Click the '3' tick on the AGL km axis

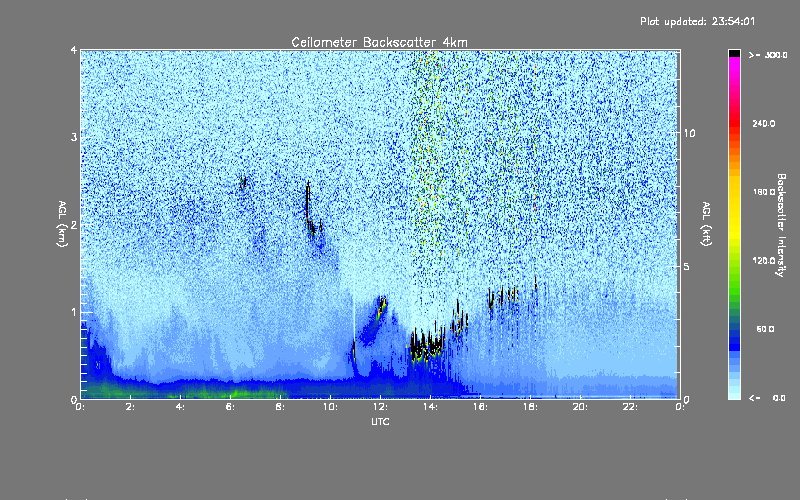[x=74, y=137]
